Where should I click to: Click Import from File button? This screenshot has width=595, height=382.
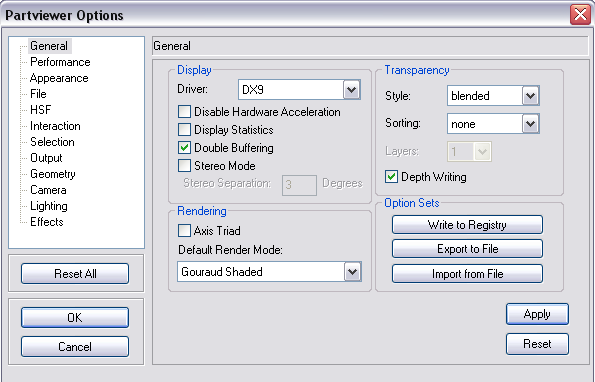click(x=467, y=274)
